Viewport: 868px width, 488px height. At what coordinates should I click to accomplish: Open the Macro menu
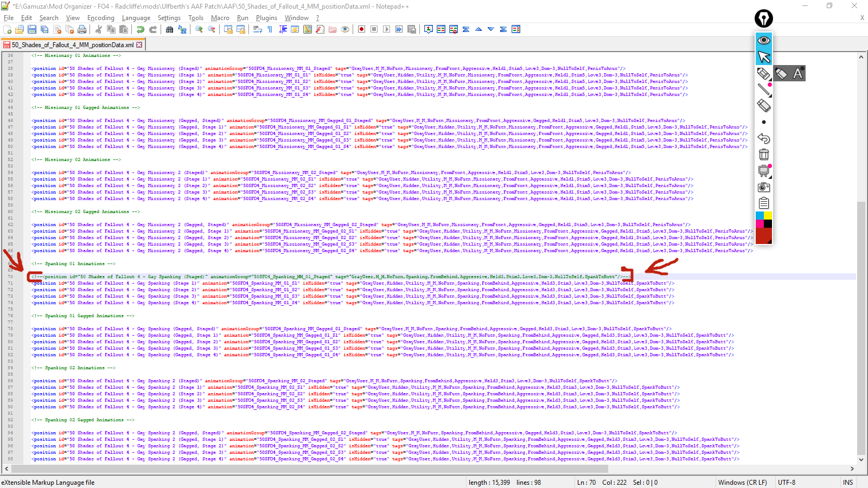click(220, 18)
